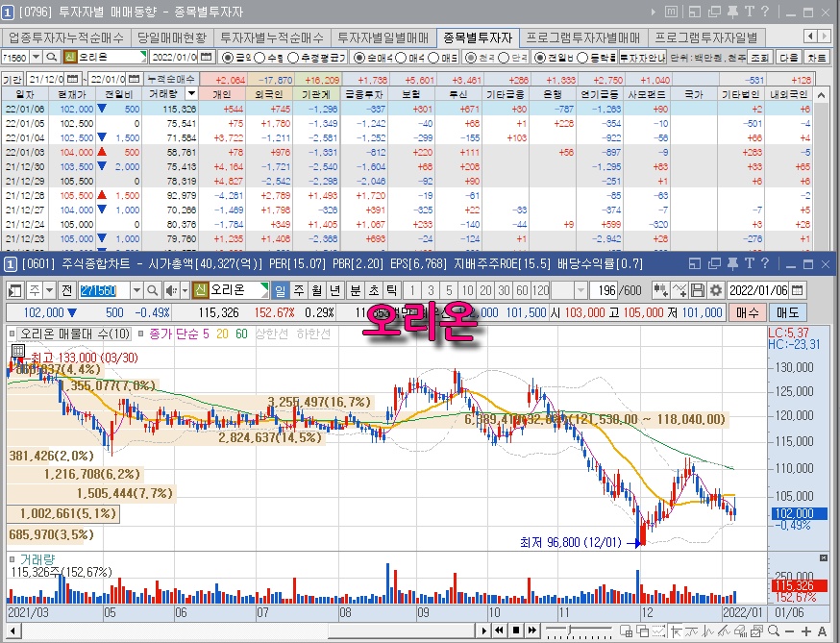Click the blue 매도 button in chart window
840x643 pixels.
click(x=787, y=312)
